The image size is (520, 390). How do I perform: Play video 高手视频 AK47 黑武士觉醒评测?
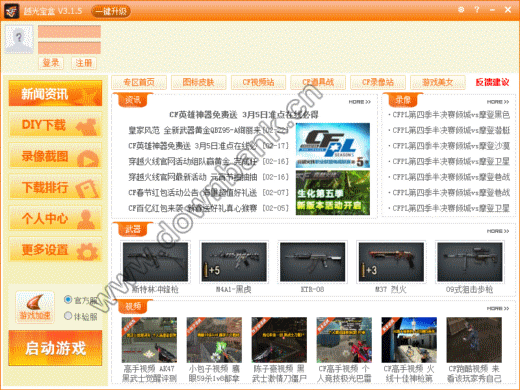tap(149, 340)
